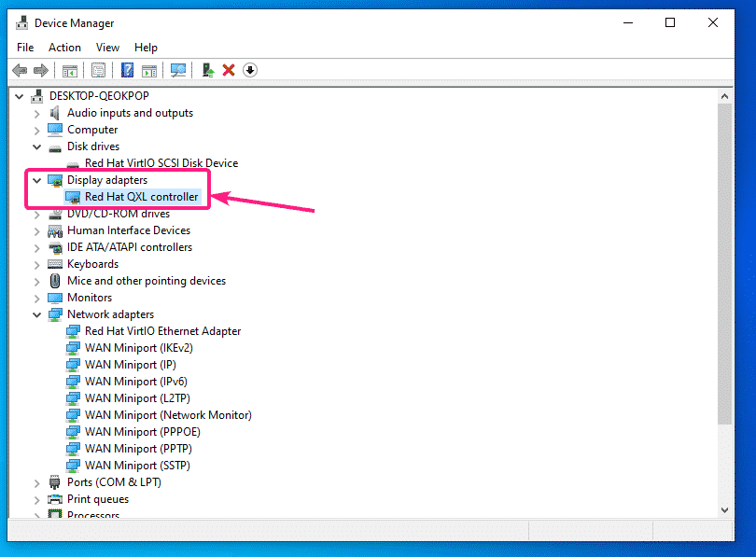Click the Print queues printer icon

coord(55,499)
